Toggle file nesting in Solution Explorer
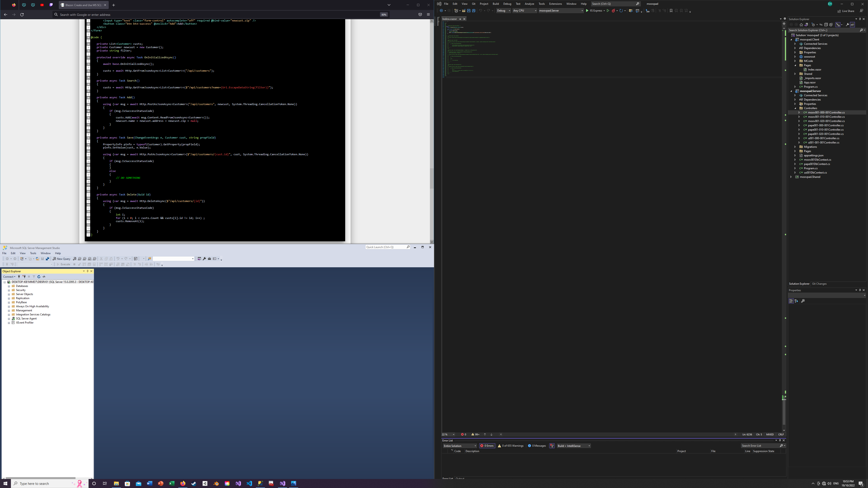This screenshot has height=488, width=868. tap(838, 25)
